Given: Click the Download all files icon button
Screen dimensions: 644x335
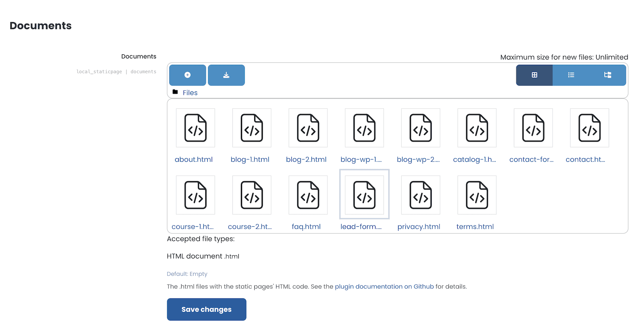Looking at the screenshot, I should (x=226, y=75).
